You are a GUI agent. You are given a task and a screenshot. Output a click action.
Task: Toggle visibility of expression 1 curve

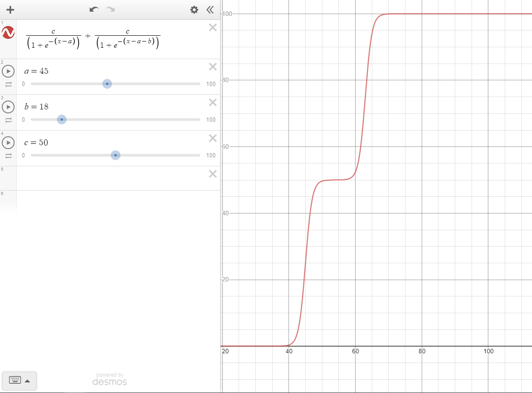[8, 32]
